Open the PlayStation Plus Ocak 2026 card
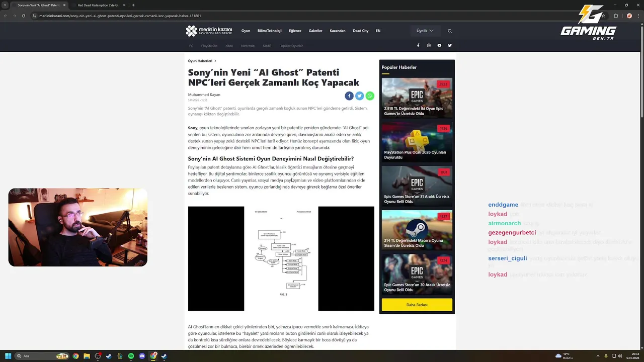This screenshot has height=362, width=644. (417, 142)
